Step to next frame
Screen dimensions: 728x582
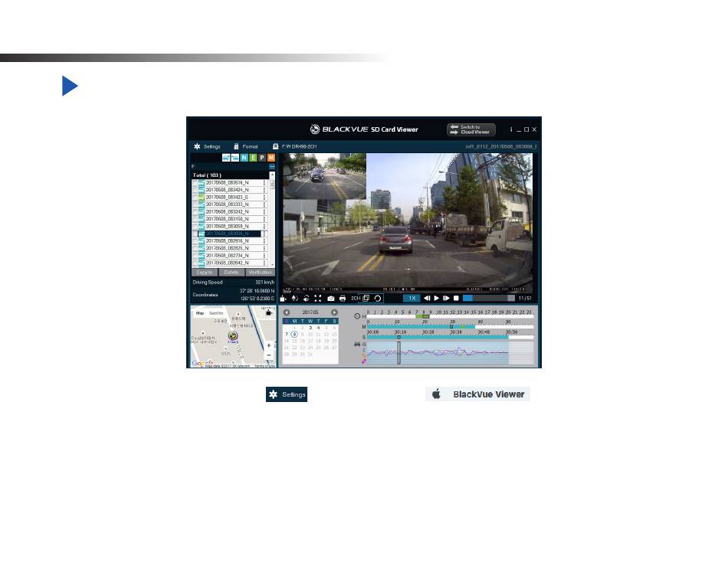[446, 299]
